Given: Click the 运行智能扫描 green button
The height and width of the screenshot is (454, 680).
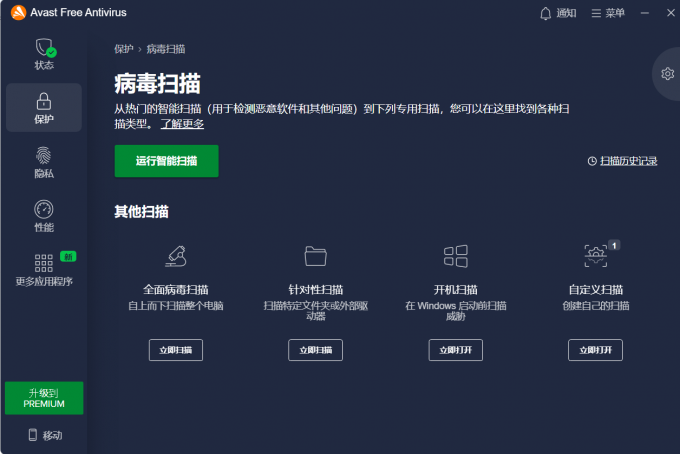Looking at the screenshot, I should coord(167,161).
